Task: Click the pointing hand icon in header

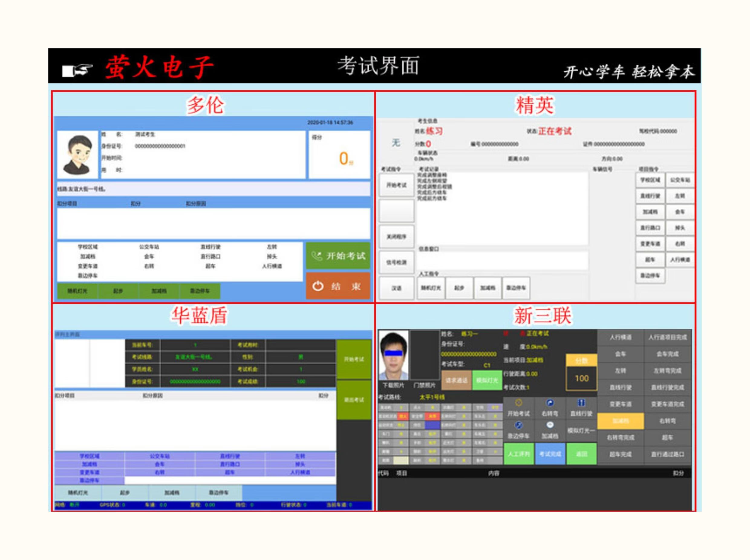Action: tap(77, 70)
